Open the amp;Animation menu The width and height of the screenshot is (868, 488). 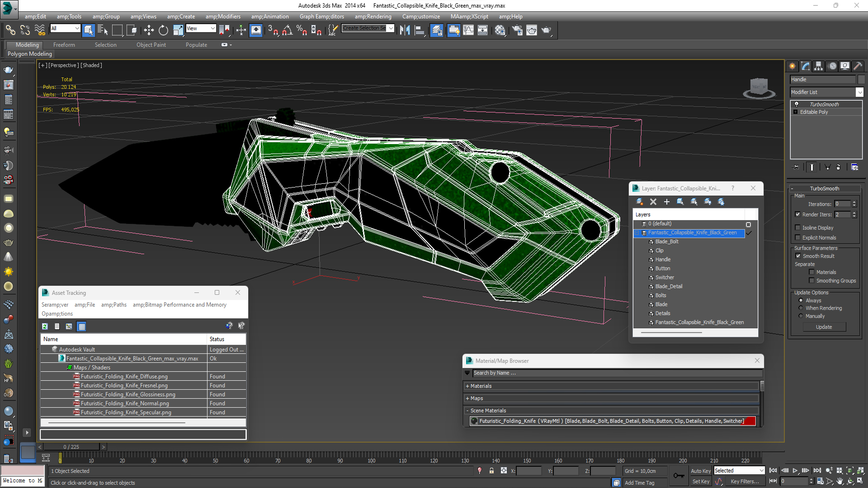270,16
